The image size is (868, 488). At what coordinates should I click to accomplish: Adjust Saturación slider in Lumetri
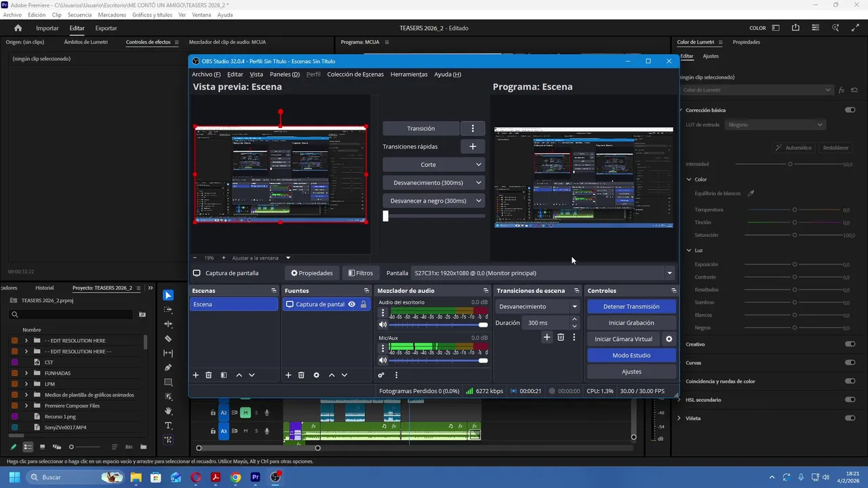click(794, 235)
